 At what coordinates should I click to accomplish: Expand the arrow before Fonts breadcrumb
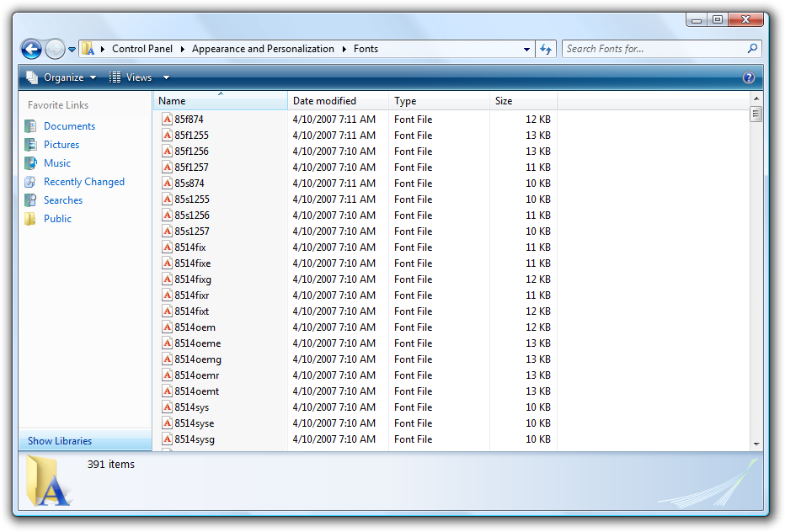344,49
